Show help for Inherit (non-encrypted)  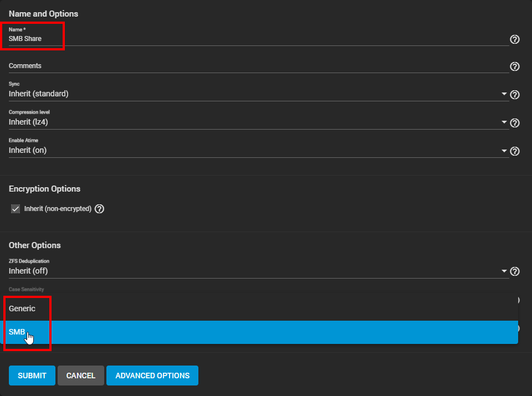[99, 209]
